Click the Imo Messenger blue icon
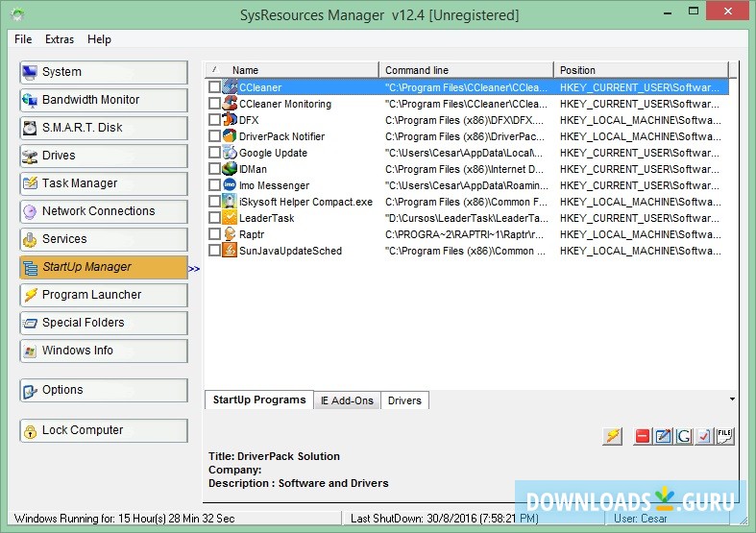The width and height of the screenshot is (756, 533). [230, 185]
